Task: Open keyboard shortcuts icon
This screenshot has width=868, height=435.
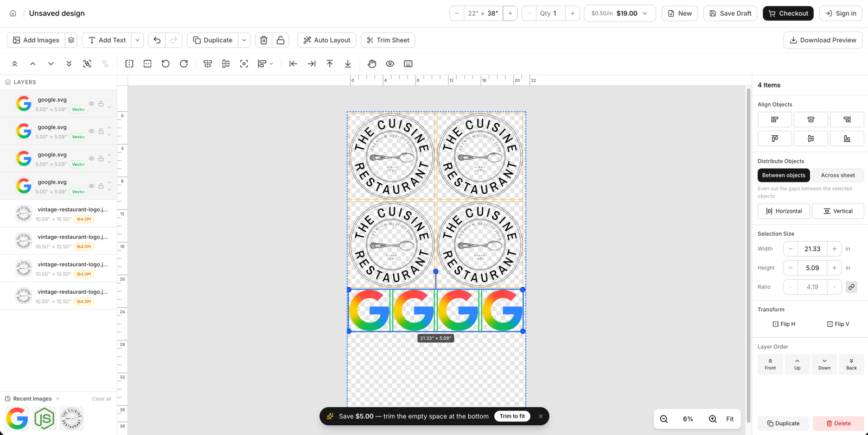Action: (408, 64)
